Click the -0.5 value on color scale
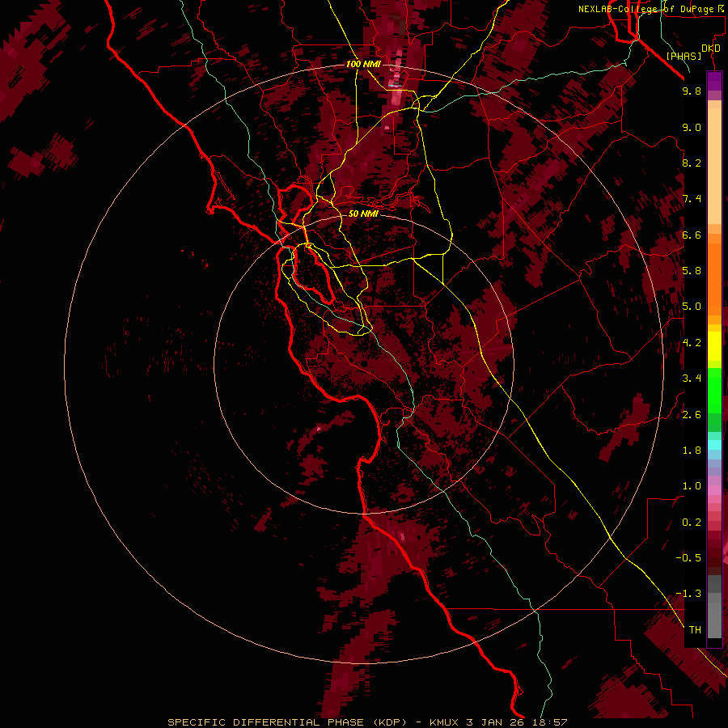The width and height of the screenshot is (728, 728). [688, 558]
